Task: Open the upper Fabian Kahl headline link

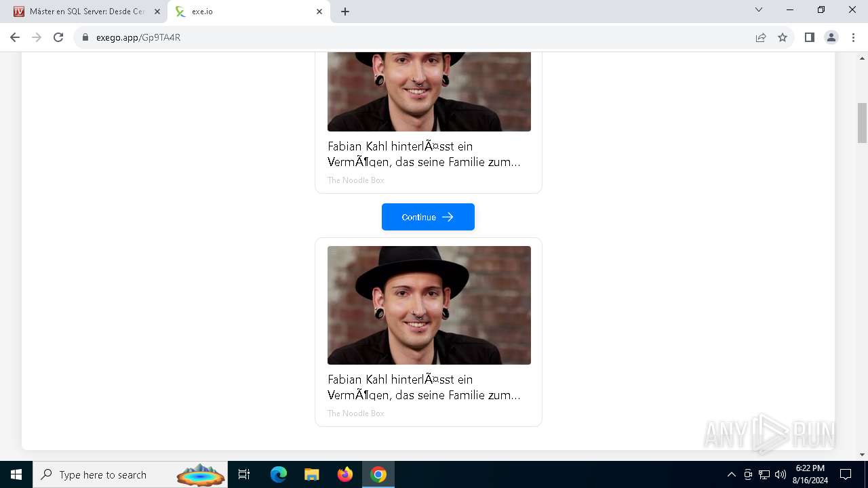Action: (x=424, y=154)
